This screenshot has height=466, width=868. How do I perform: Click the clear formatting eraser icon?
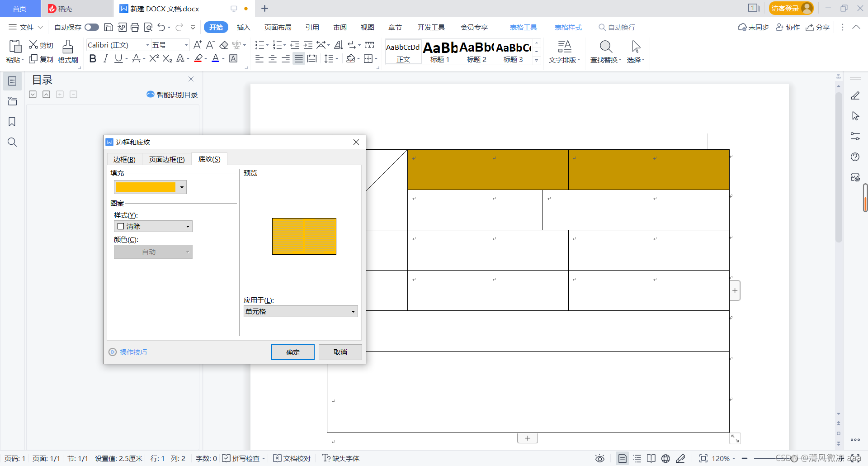coord(224,45)
